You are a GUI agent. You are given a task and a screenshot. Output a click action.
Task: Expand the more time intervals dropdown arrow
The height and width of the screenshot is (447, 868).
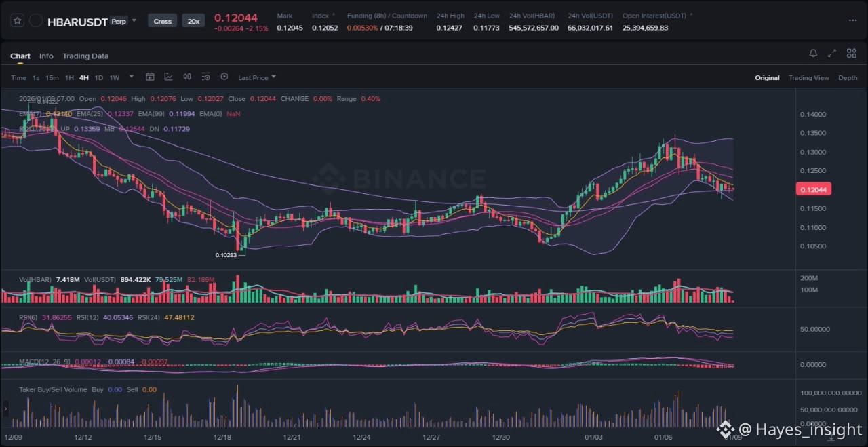point(132,77)
